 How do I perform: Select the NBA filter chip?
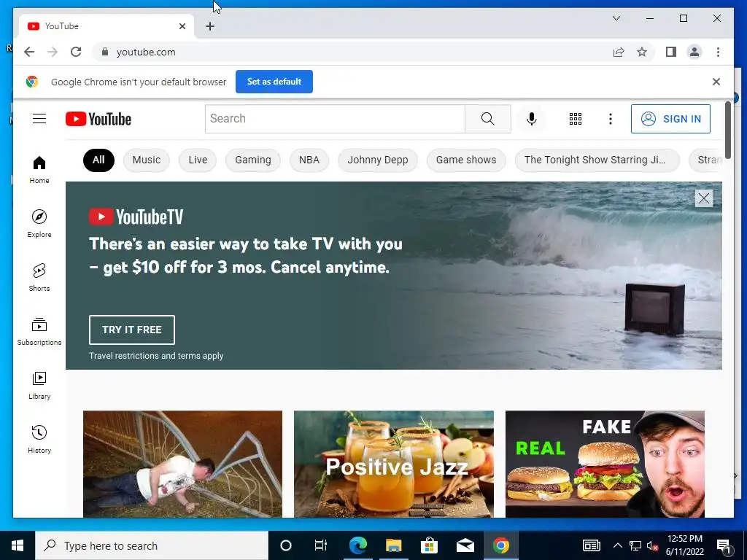(309, 160)
